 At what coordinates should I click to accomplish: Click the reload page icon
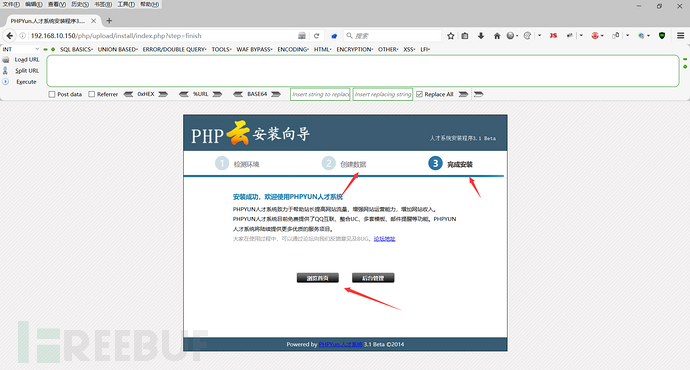tap(316, 36)
